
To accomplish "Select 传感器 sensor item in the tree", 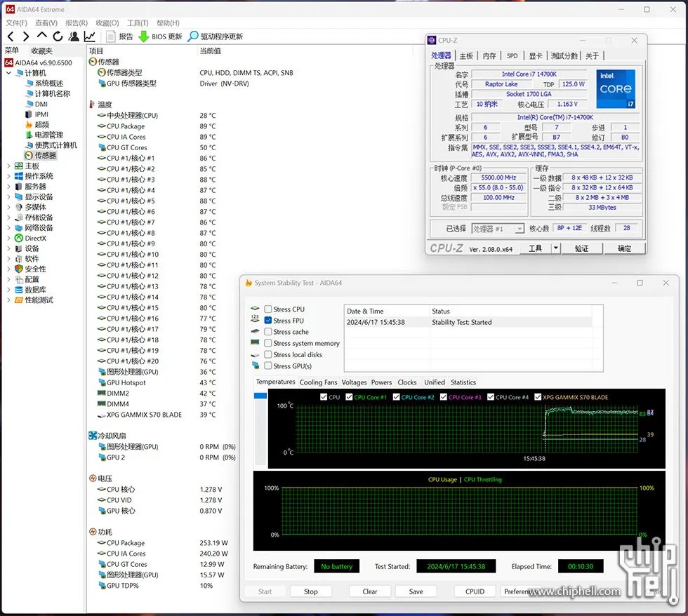I will (x=41, y=156).
